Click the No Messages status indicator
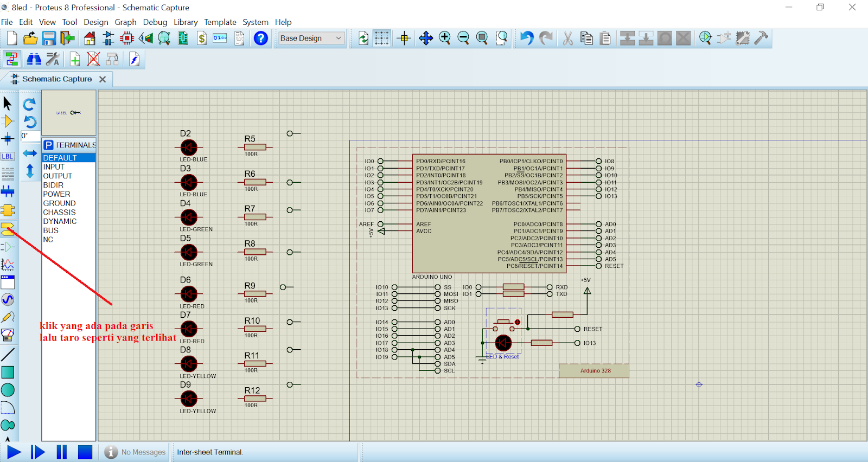The width and height of the screenshot is (868, 462). 136,452
